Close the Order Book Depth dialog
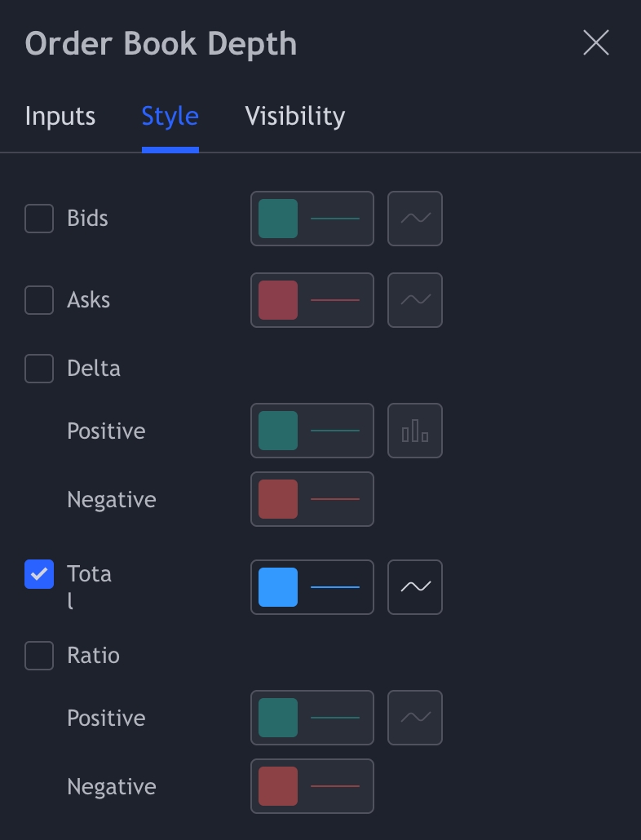This screenshot has width=641, height=840. [596, 42]
